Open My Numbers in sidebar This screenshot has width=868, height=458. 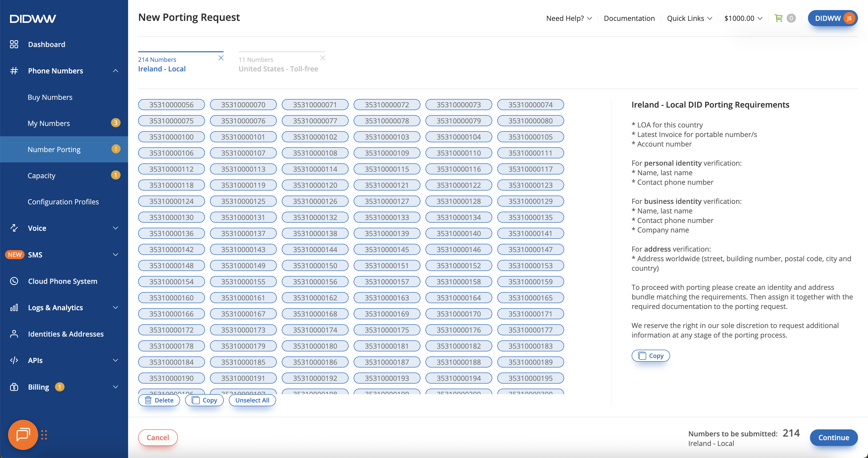tap(49, 123)
